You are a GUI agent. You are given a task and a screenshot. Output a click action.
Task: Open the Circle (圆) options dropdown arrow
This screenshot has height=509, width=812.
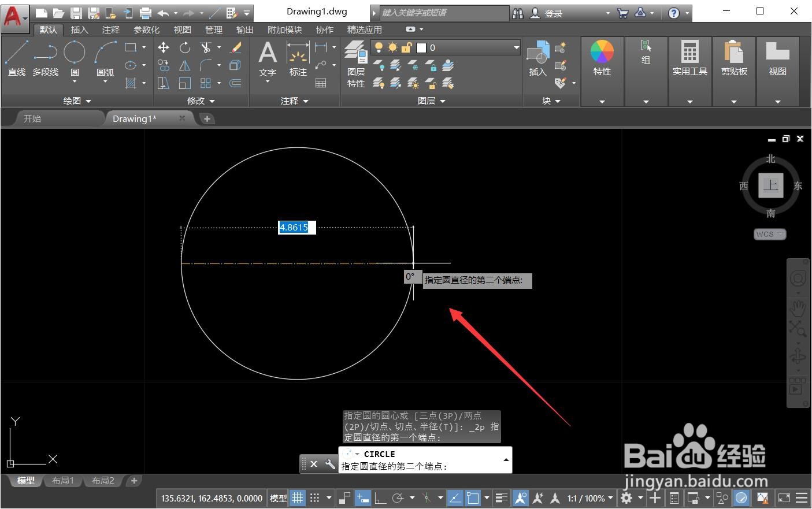pos(75,81)
